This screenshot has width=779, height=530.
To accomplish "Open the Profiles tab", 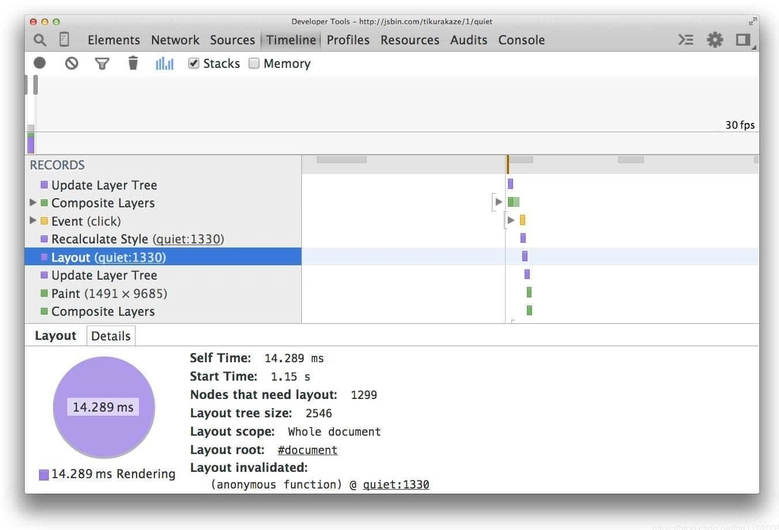I will click(348, 40).
